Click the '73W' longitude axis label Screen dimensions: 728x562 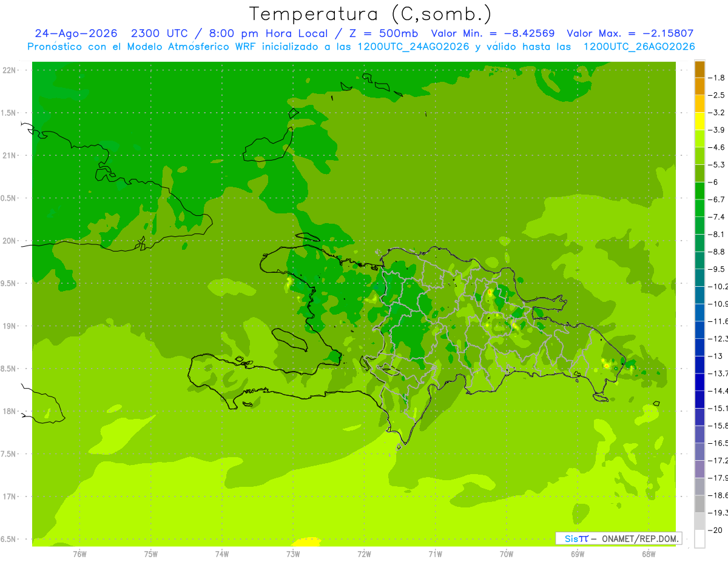tap(293, 554)
